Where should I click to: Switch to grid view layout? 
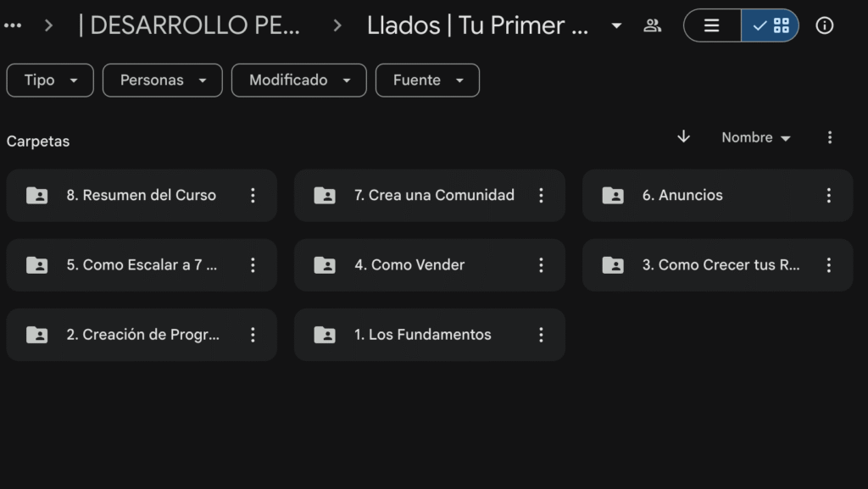[x=771, y=25]
